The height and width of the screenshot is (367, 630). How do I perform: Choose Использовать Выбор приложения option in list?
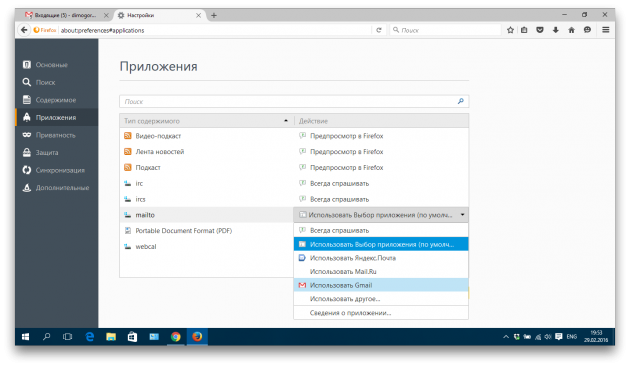(381, 244)
